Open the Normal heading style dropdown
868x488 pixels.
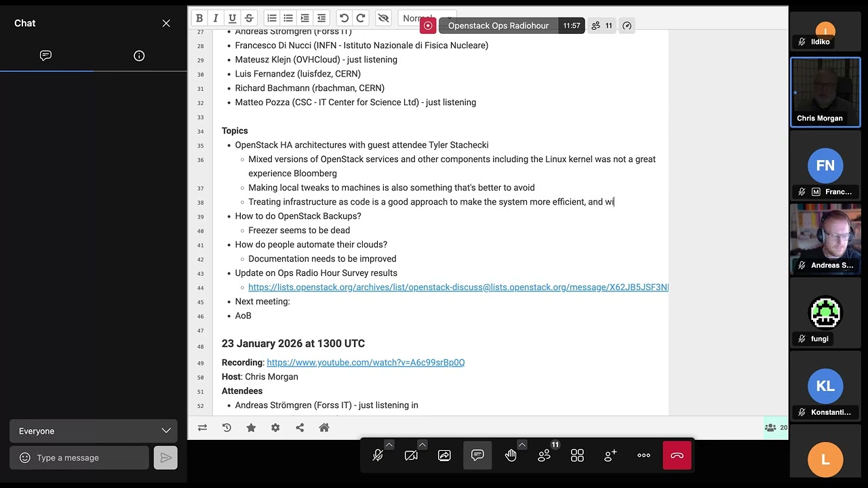pos(427,18)
